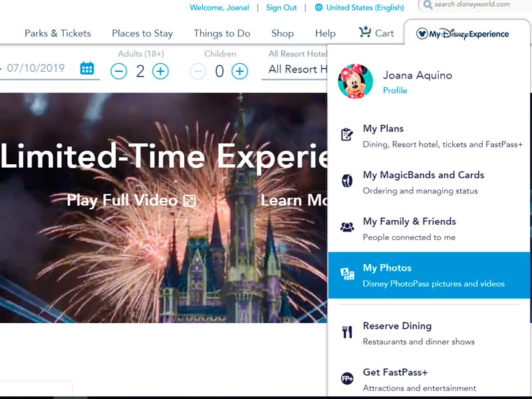The height and width of the screenshot is (399, 532).
Task: Expand the All Resort Hotels dropdown
Action: (294, 69)
